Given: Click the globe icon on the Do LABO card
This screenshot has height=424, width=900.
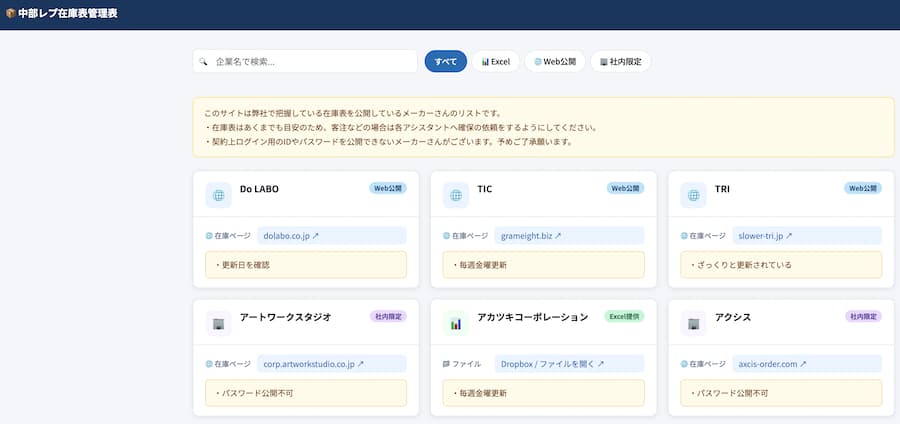Looking at the screenshot, I should tap(219, 195).
